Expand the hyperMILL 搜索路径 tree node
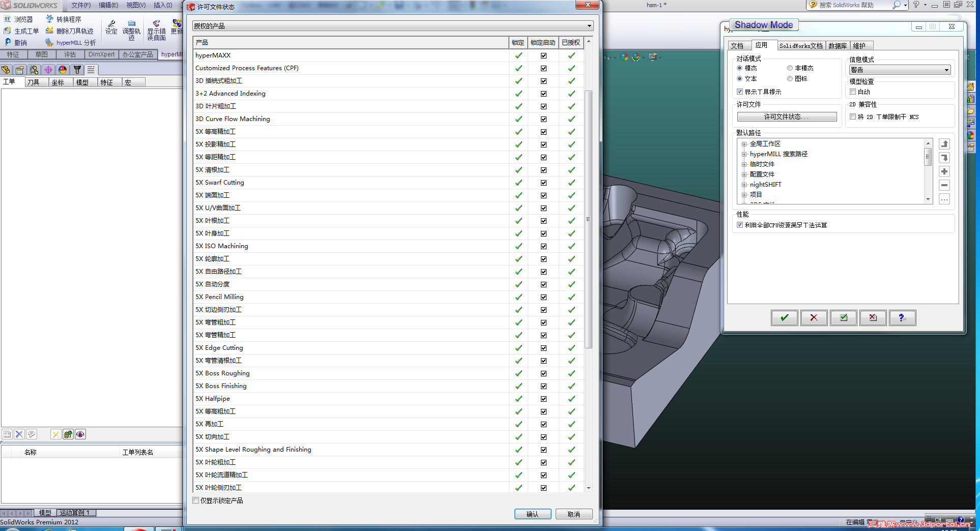 coord(744,154)
